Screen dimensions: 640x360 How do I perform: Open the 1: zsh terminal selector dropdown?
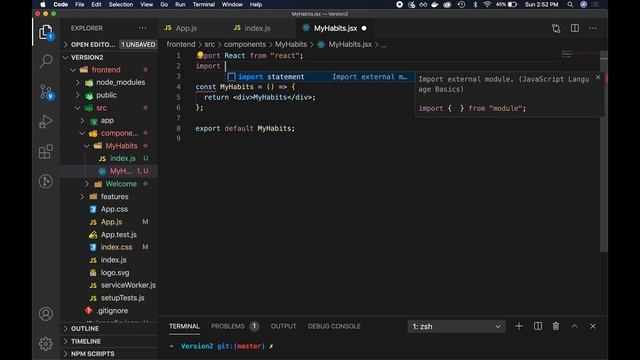point(456,327)
